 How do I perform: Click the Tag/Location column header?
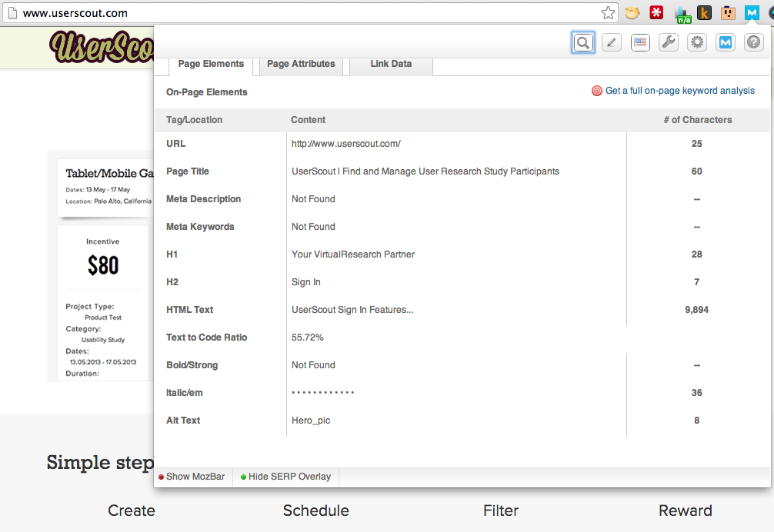click(x=194, y=120)
